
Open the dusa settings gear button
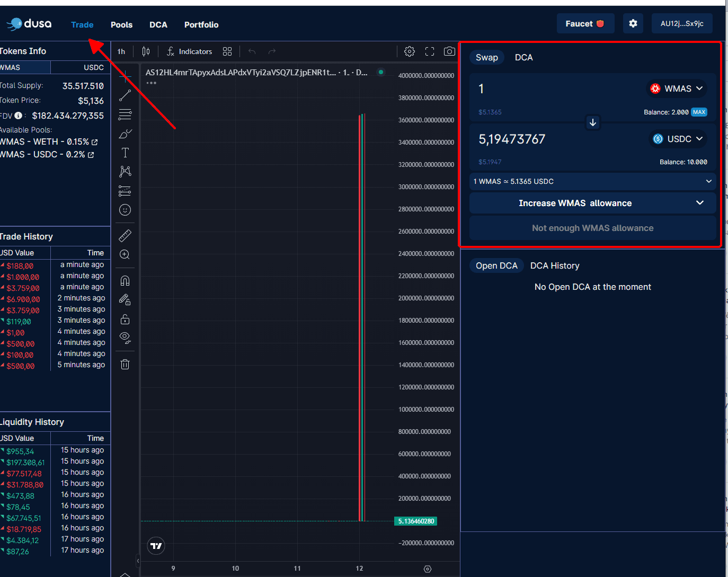click(x=633, y=24)
